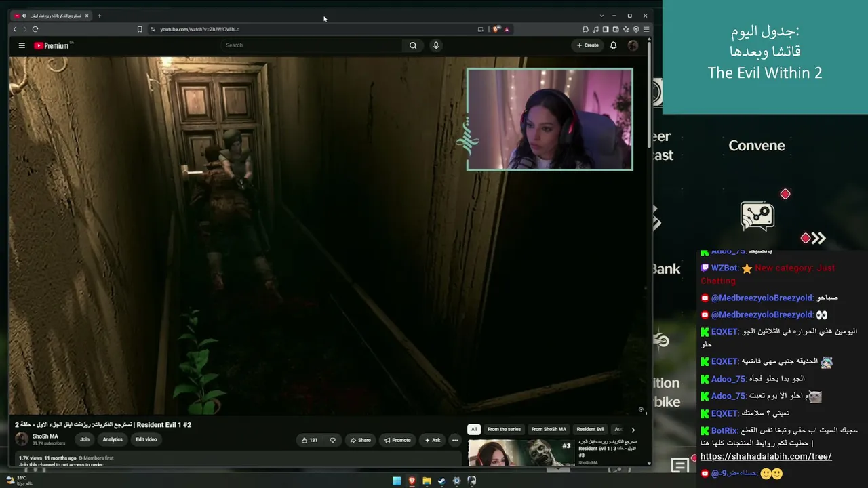Click the Convene label in background game
The width and height of the screenshot is (868, 488).
757,146
